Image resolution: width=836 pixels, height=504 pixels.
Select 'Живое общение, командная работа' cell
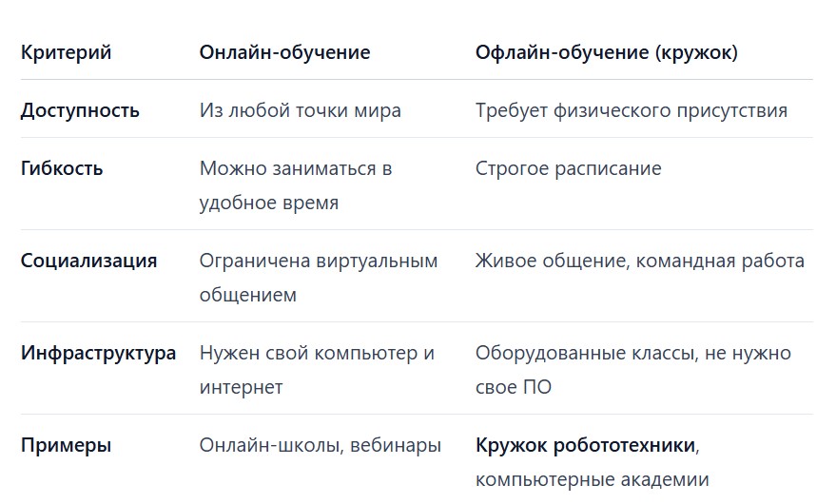pyautogui.click(x=640, y=261)
